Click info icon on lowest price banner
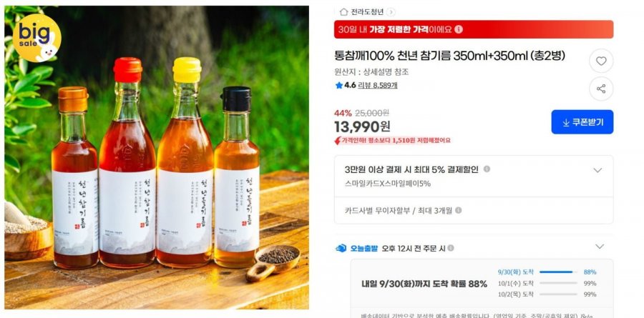644x318 pixels. (x=459, y=29)
